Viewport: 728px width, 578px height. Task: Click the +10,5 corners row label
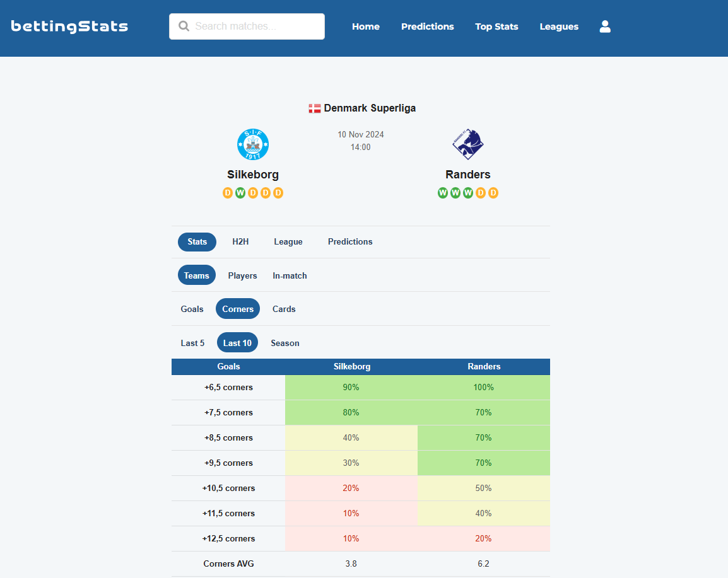[x=228, y=488]
